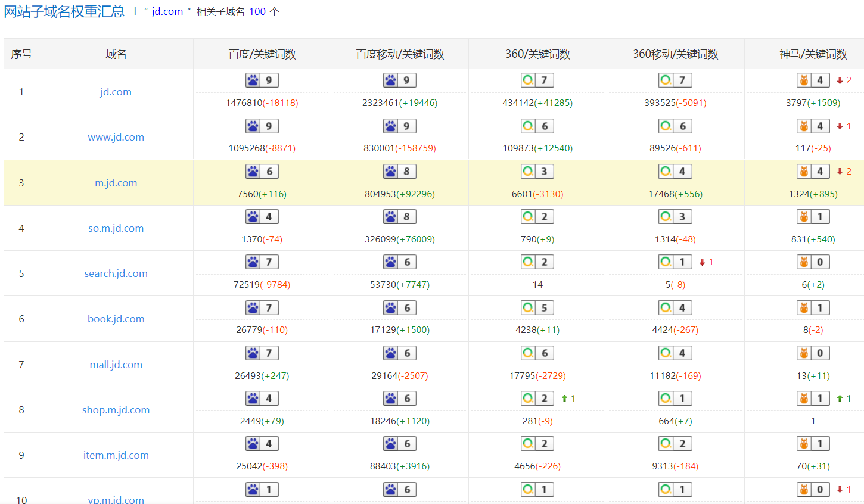The image size is (864, 504).
Task: Click keyword count 830001(-158759)
Action: point(400,148)
